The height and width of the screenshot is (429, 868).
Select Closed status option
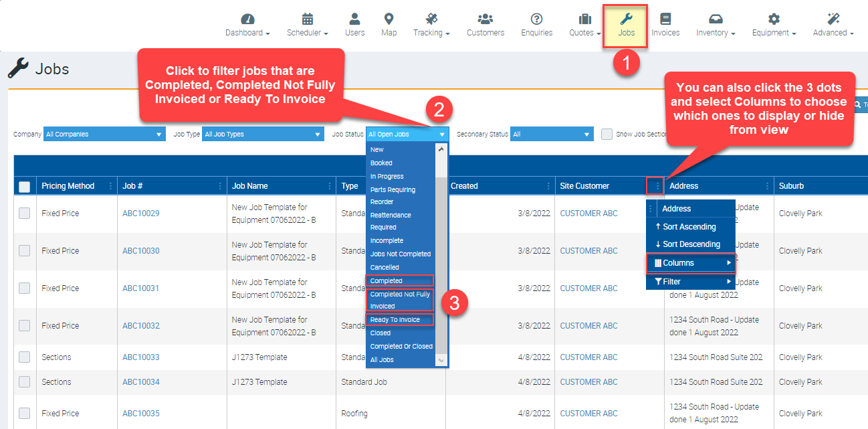tap(400, 333)
